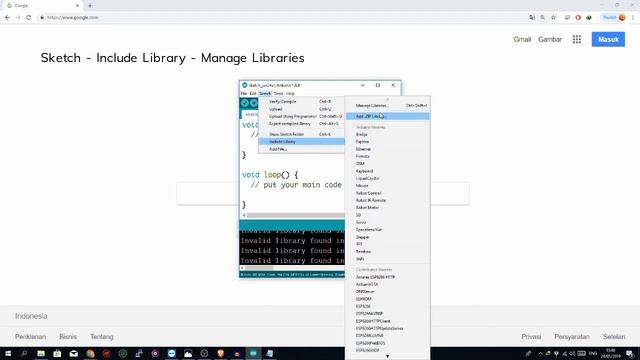Open Mail app from taskbar
The width and height of the screenshot is (640, 360).
point(73,353)
